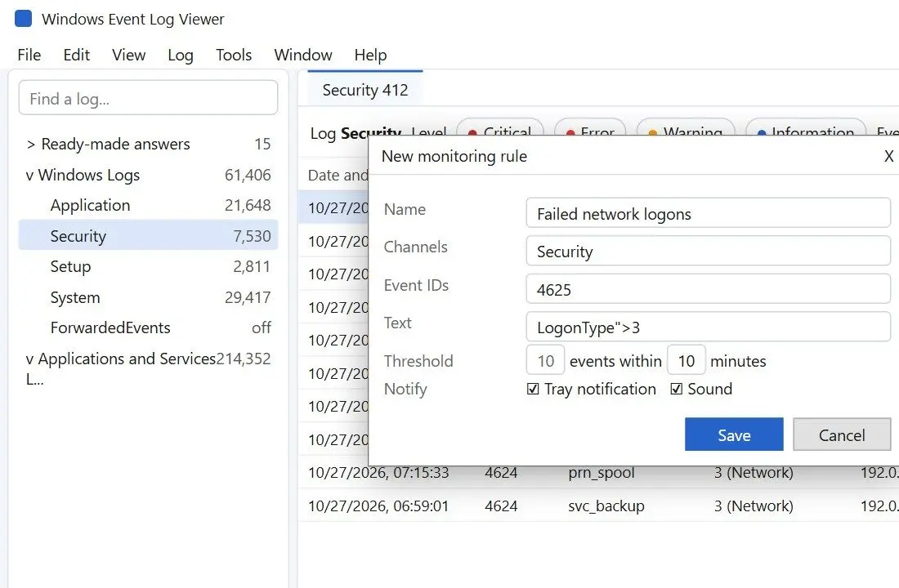899x588 pixels.
Task: Open the Window menu
Action: [302, 55]
